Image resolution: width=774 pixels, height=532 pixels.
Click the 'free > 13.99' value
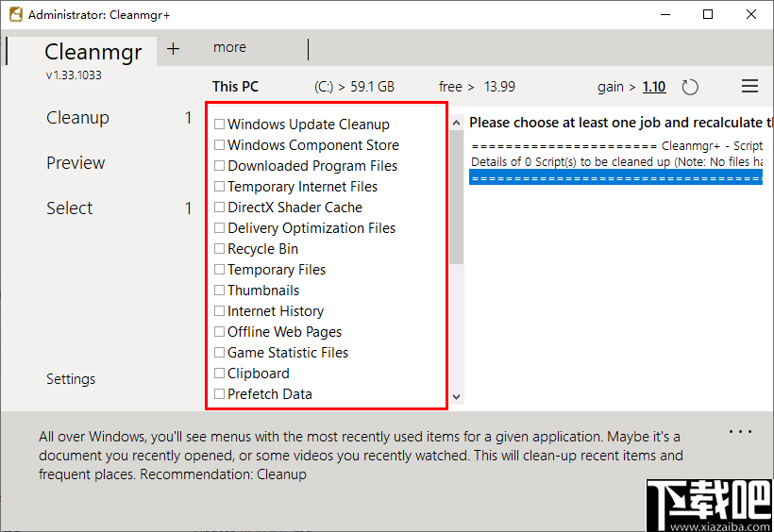coord(477,87)
